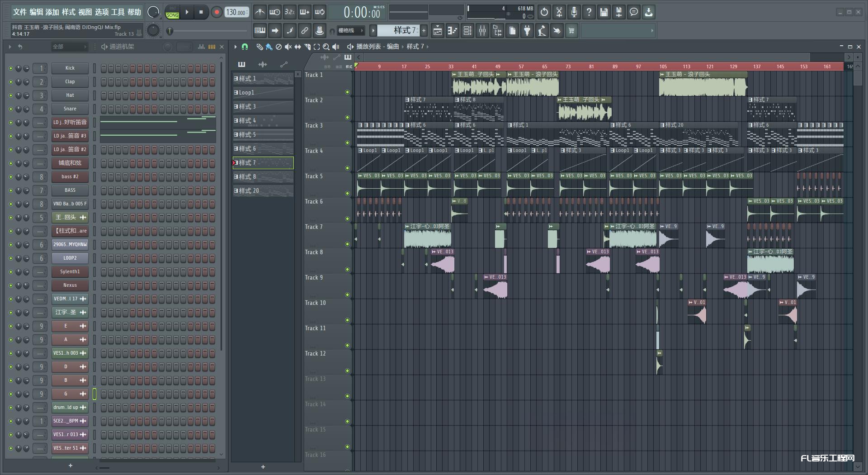Open the undo history icon
The width and height of the screenshot is (868, 475).
544,12
